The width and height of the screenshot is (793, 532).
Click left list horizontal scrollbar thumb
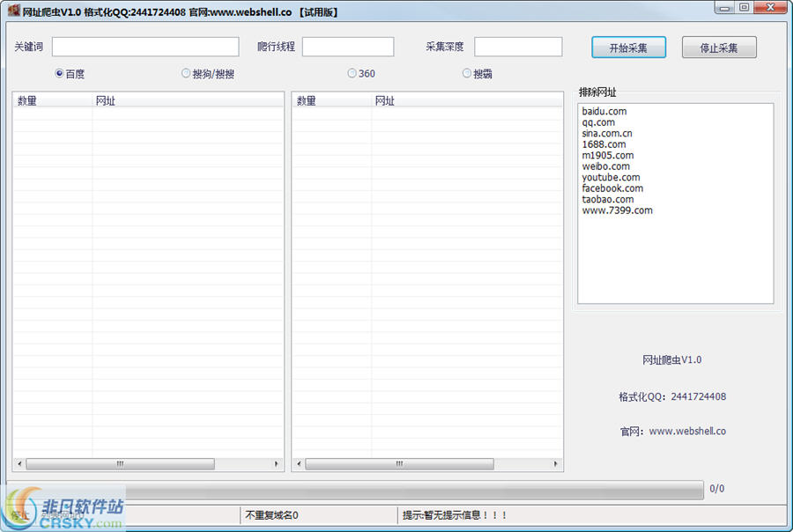click(x=121, y=463)
